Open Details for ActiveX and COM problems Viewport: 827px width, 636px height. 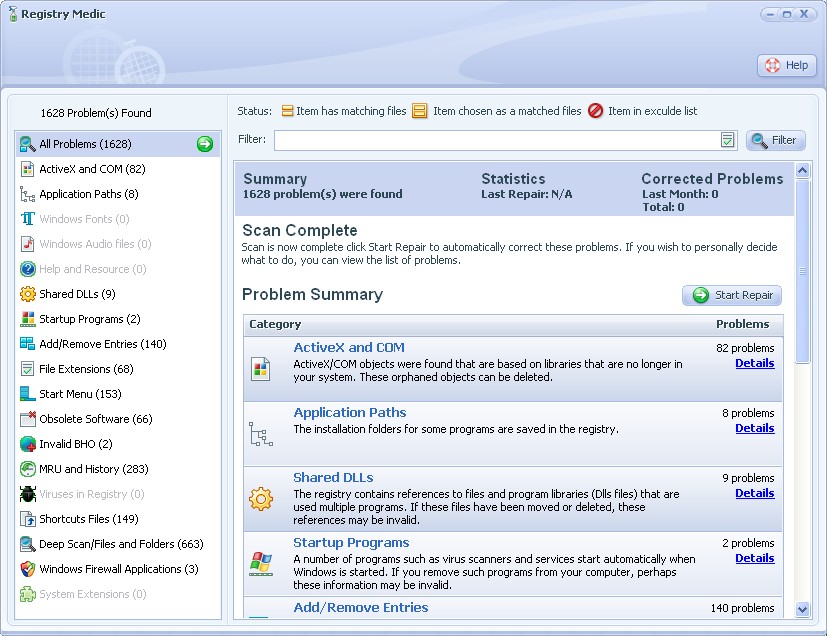pos(755,363)
